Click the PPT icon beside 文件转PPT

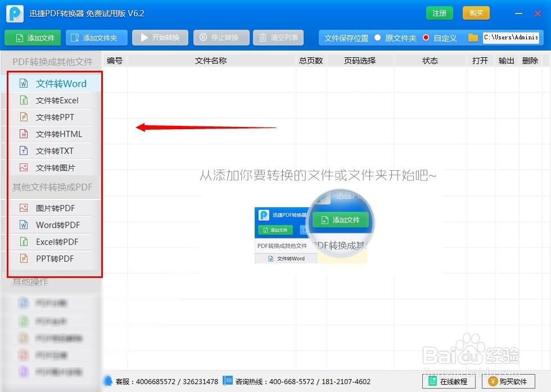click(23, 117)
